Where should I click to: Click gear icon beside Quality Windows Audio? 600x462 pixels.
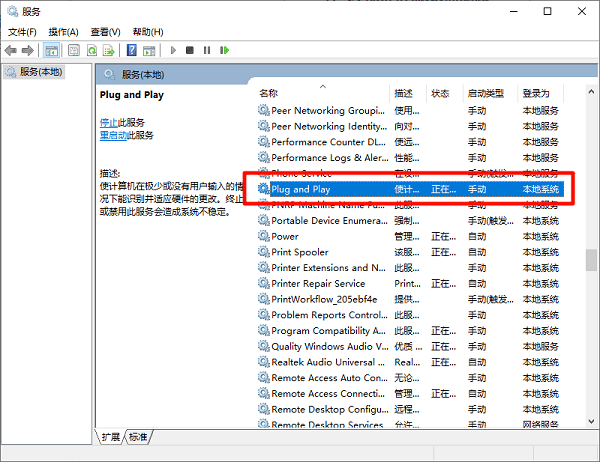(264, 346)
